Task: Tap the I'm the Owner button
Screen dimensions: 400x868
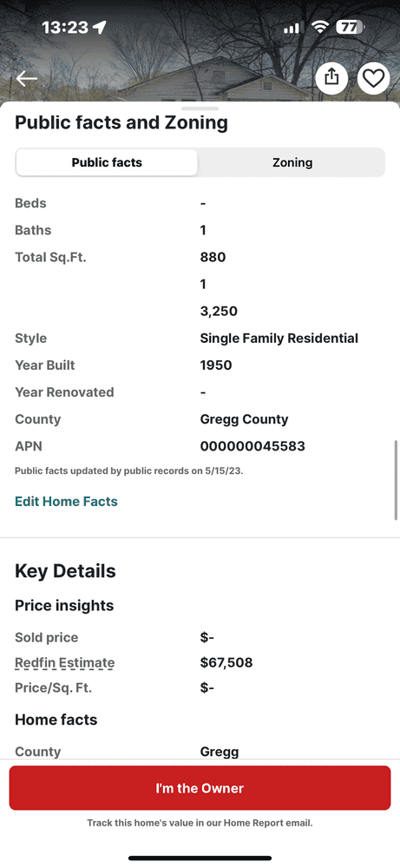Action: (200, 788)
